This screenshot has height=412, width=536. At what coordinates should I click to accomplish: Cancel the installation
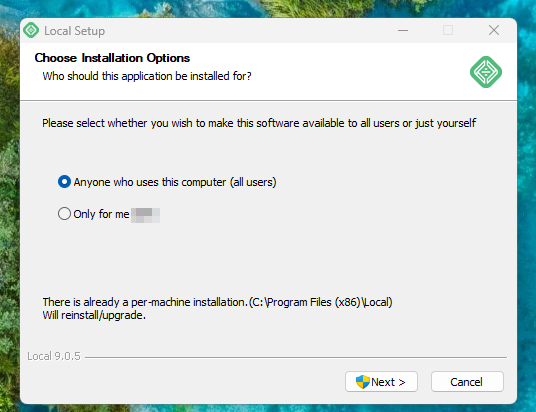467,382
